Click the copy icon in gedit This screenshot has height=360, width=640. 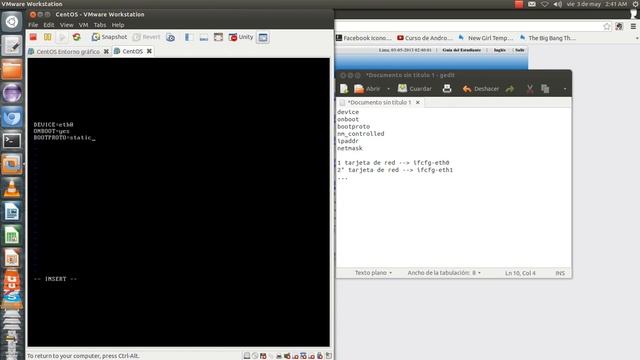click(545, 89)
